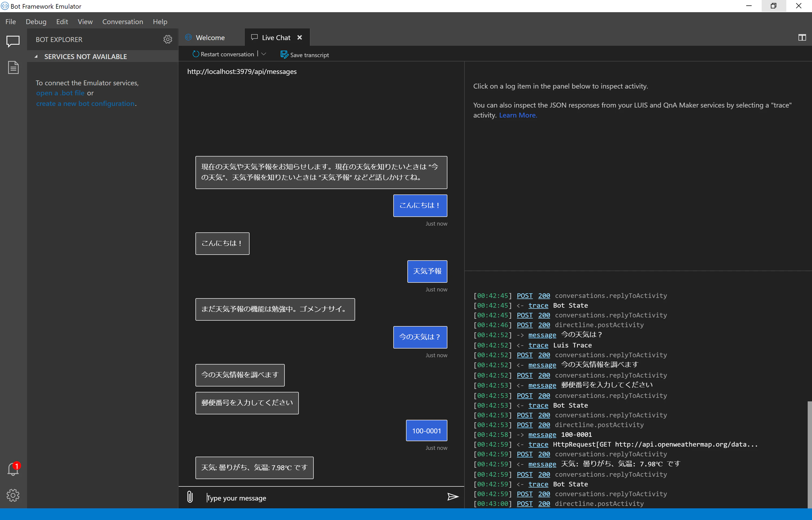Click the 200 status link at 00:42:46
This screenshot has height=520, width=812.
[544, 325]
